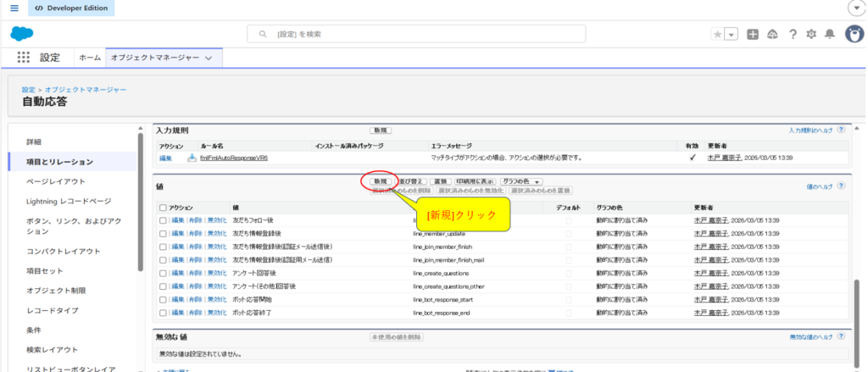Check the box for アンケート回答後 row
This screenshot has height=372, width=868.
point(163,273)
